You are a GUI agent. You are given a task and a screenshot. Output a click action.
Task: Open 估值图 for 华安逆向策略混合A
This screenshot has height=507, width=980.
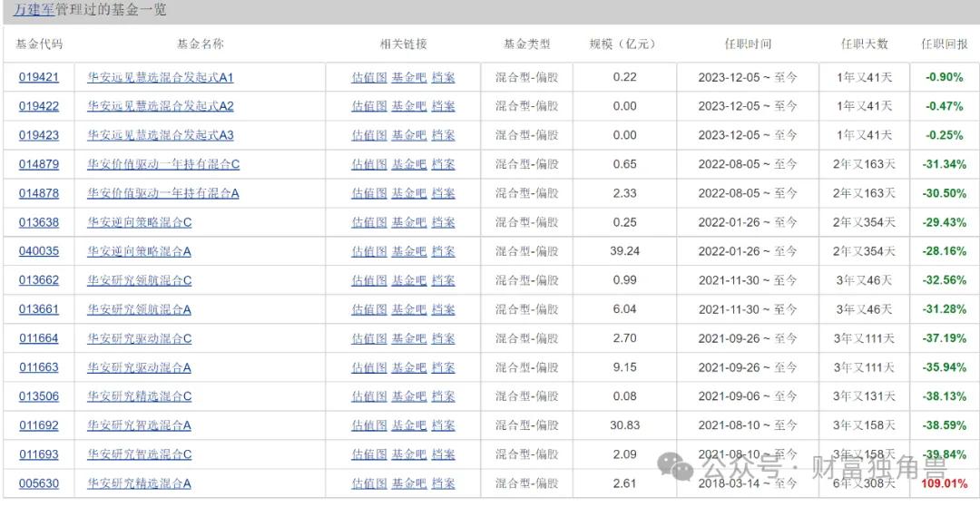click(x=369, y=251)
